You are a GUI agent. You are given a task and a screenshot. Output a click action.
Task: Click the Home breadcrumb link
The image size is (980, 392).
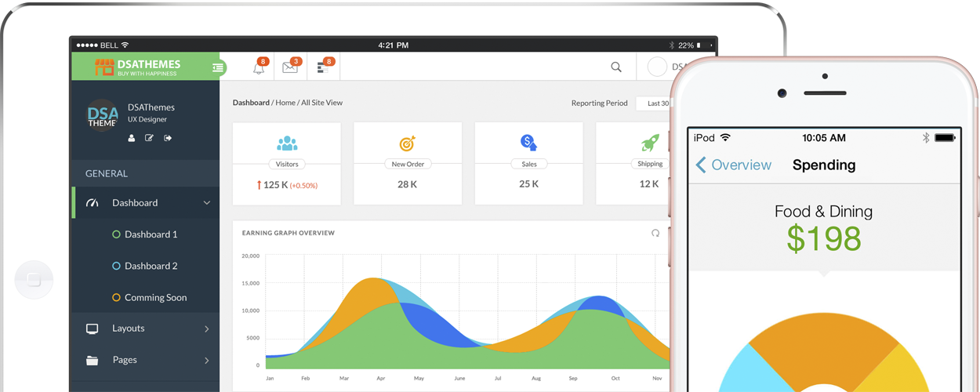[x=285, y=103]
